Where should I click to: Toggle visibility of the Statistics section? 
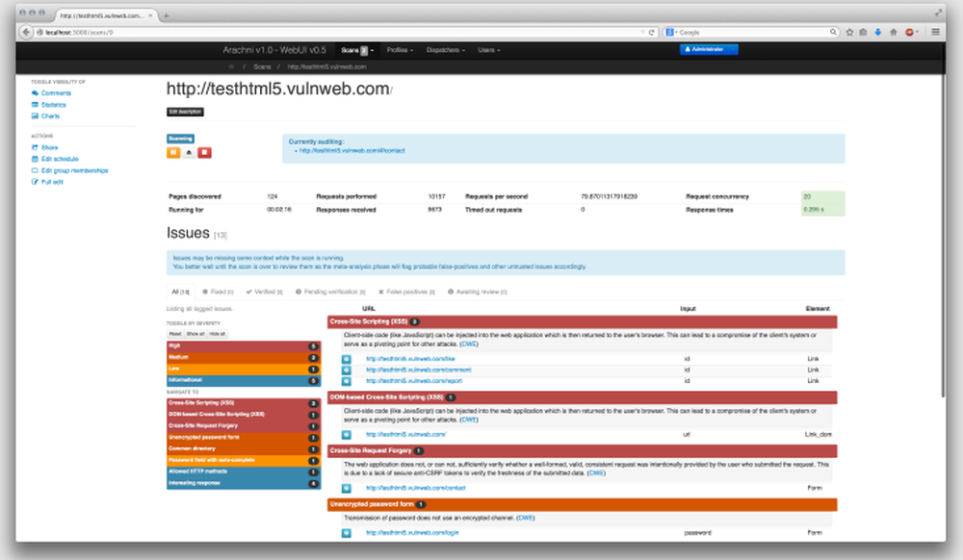[x=53, y=105]
